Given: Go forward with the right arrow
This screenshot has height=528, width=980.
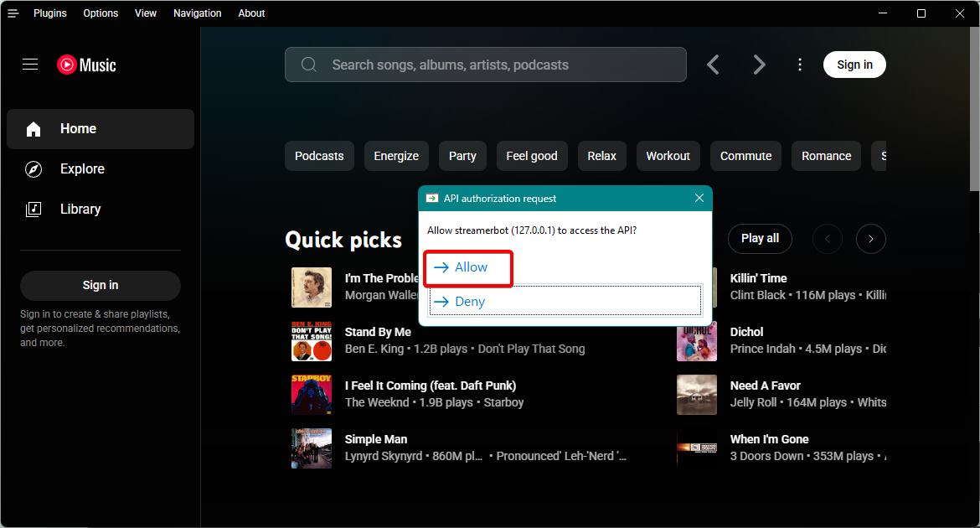Looking at the screenshot, I should pos(759,65).
